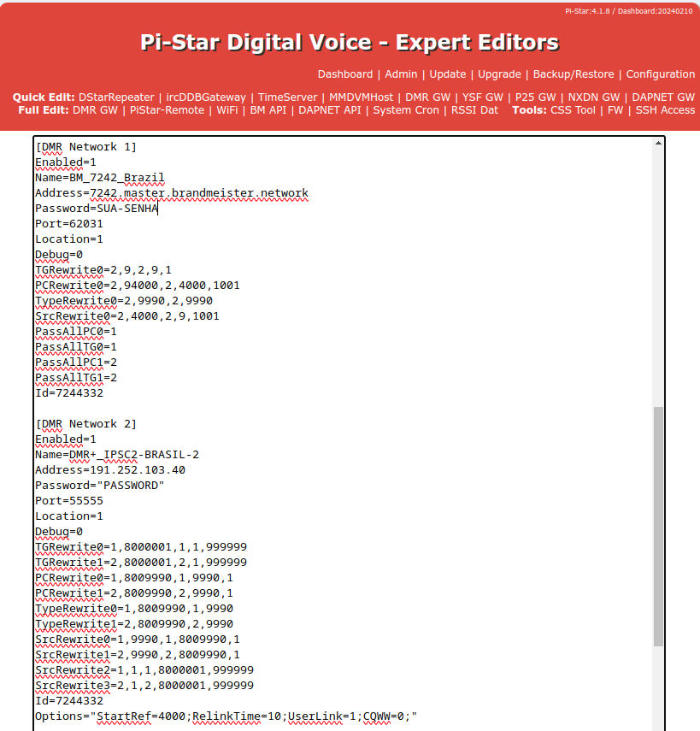700x731 pixels.
Task: Open DAPNET GW quick editor
Action: click(x=662, y=97)
